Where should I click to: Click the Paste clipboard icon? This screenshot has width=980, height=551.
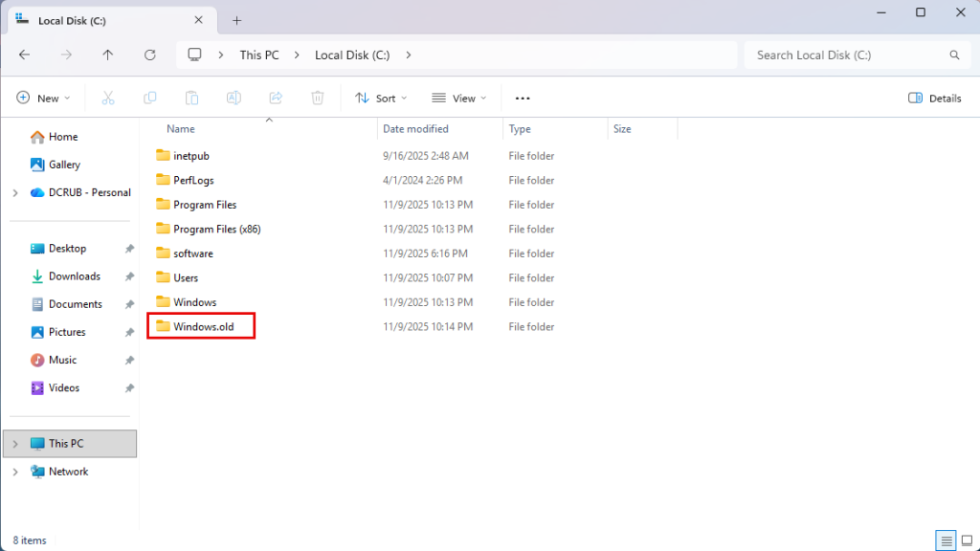click(191, 99)
